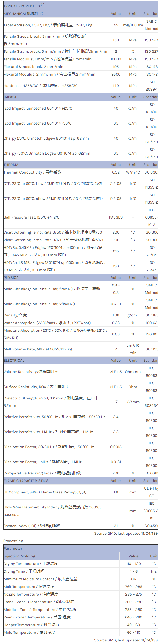
Task: Select the IMPACT section header
Action: [10, 97]
